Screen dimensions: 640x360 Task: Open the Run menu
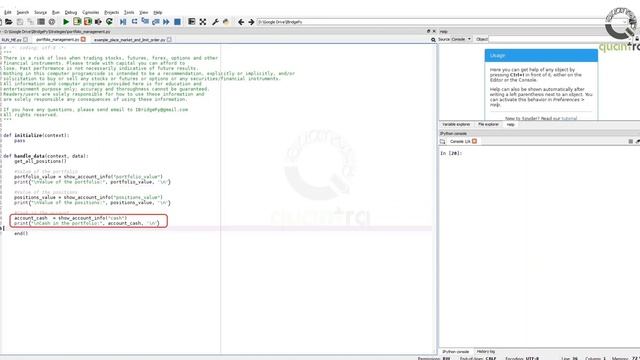(x=56, y=12)
